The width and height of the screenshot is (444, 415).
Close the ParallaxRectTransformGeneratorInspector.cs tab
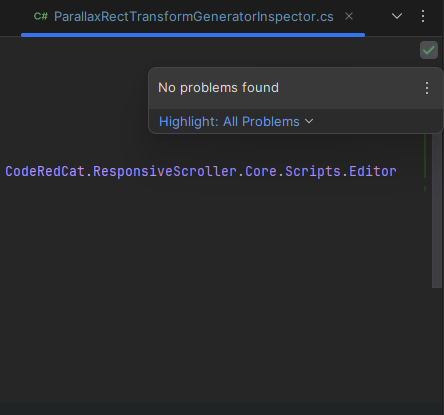349,16
